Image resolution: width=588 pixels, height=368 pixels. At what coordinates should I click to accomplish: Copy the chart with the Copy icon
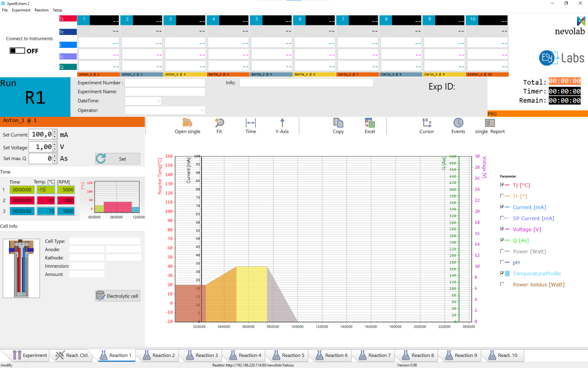pos(338,123)
